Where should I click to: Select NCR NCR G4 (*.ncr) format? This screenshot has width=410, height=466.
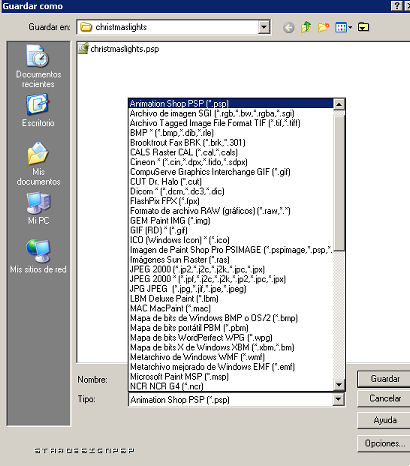pyautogui.click(x=231, y=386)
